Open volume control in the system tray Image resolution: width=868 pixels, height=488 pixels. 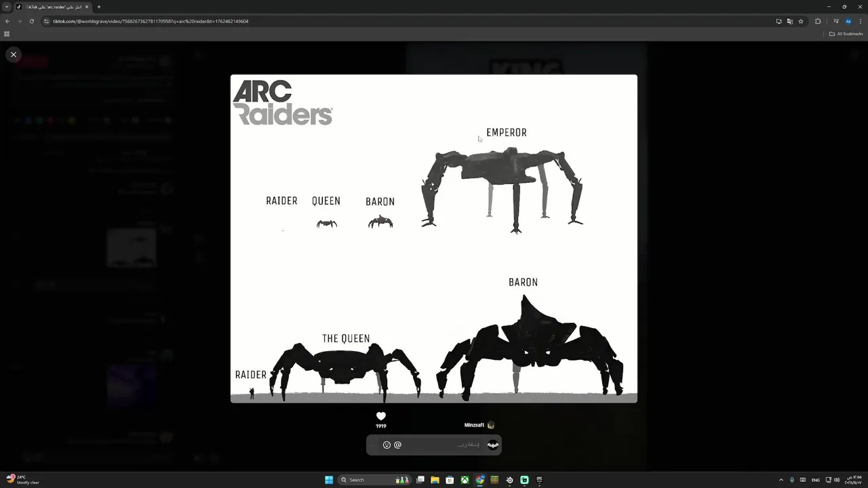pos(836,480)
